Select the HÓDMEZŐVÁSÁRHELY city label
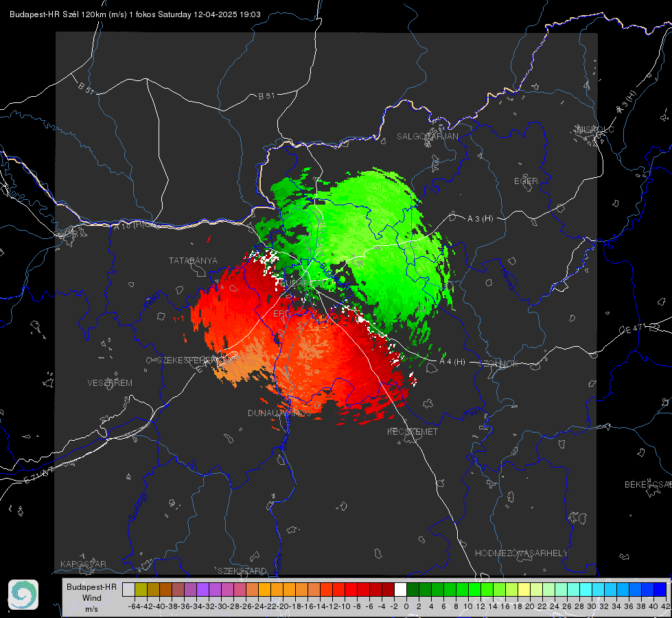 click(521, 553)
